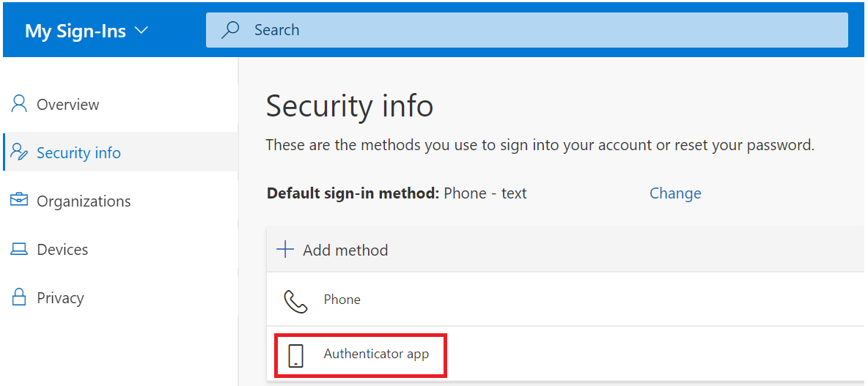Click the Privacy padlock icon
This screenshot has width=868, height=386.
[x=19, y=297]
